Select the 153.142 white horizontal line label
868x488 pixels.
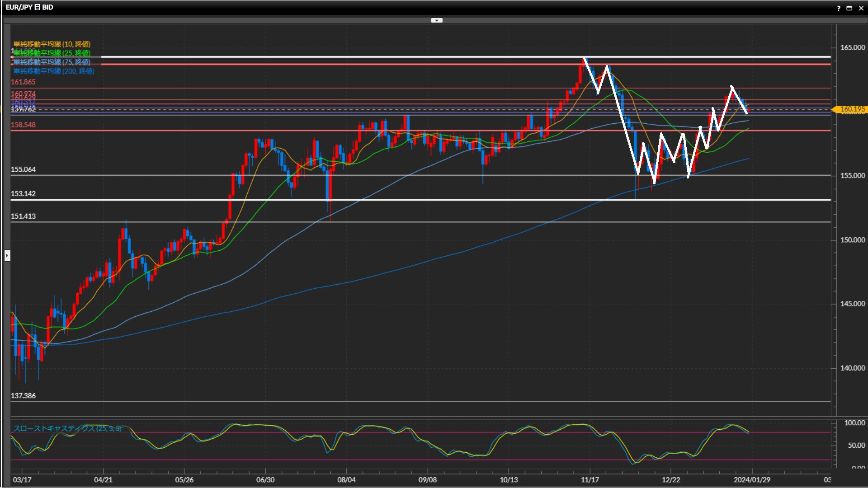click(23, 193)
